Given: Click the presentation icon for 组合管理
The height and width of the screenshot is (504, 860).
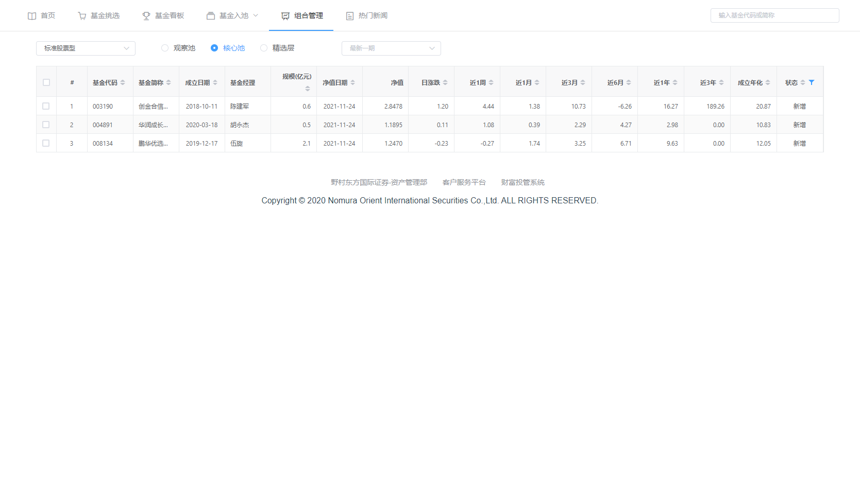Looking at the screenshot, I should (285, 16).
